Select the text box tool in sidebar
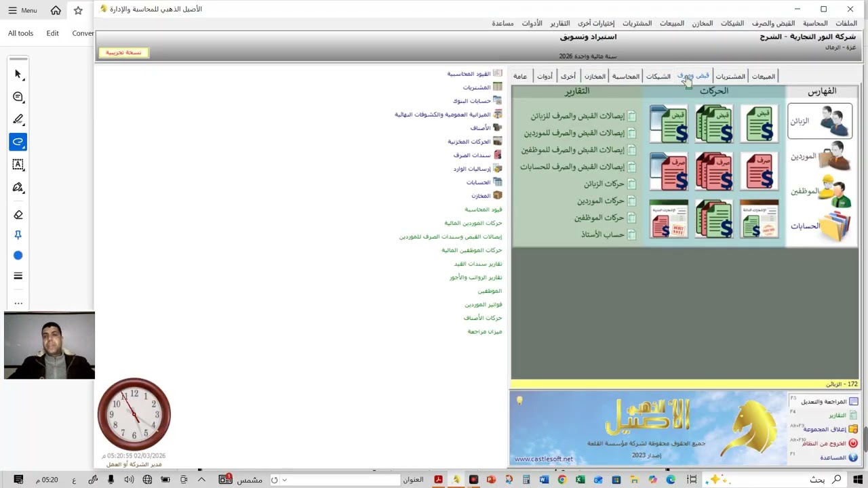 (x=18, y=165)
